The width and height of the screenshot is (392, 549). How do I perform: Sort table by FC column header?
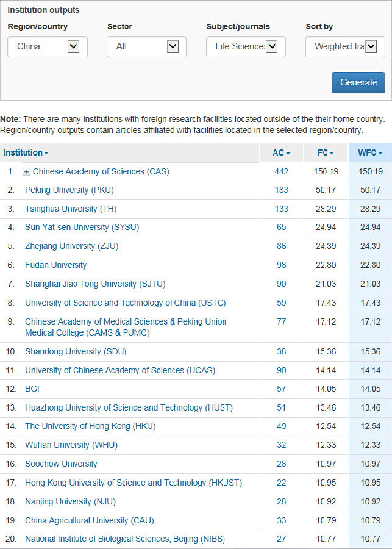pyautogui.click(x=326, y=152)
